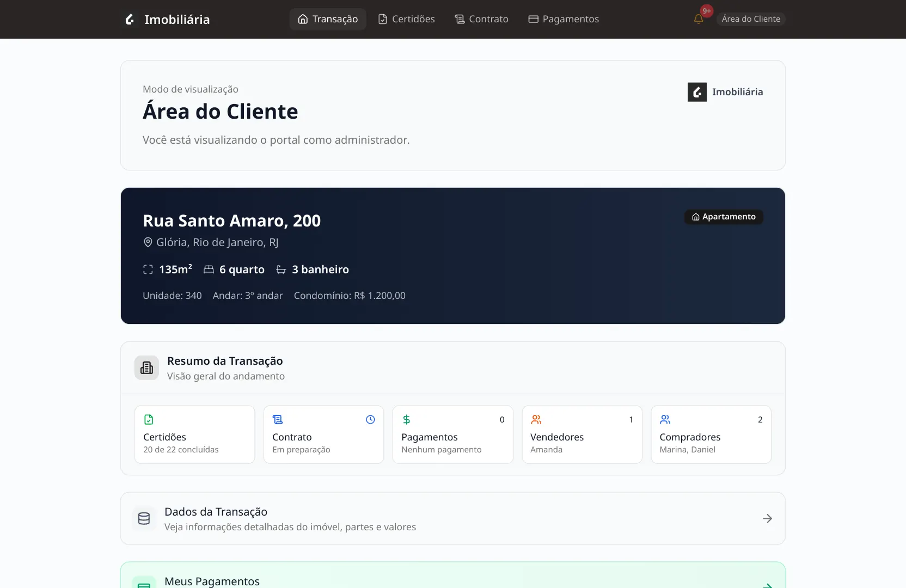Image resolution: width=906 pixels, height=588 pixels.
Task: Click the dollar sign icon on Pagamentos card
Action: (x=407, y=419)
